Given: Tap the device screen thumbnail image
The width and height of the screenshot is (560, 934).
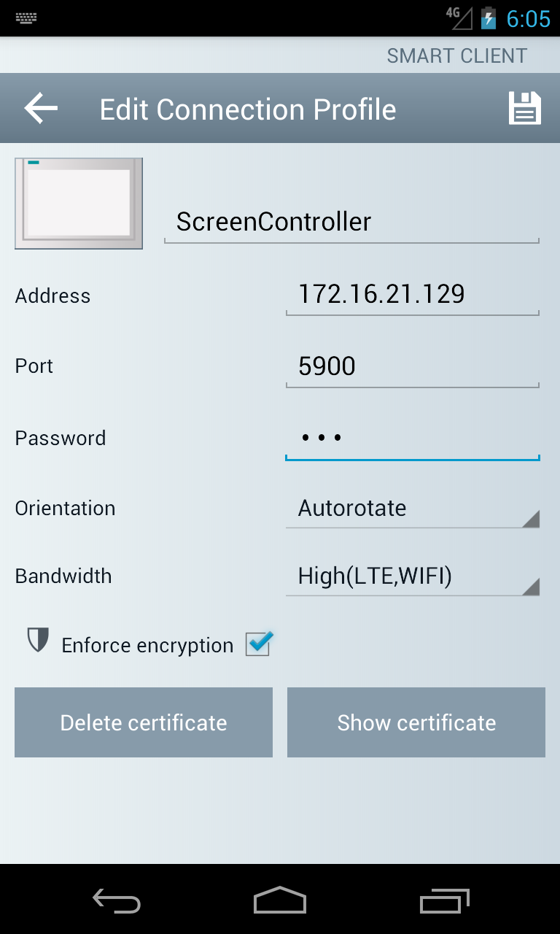Looking at the screenshot, I should pos(79,204).
